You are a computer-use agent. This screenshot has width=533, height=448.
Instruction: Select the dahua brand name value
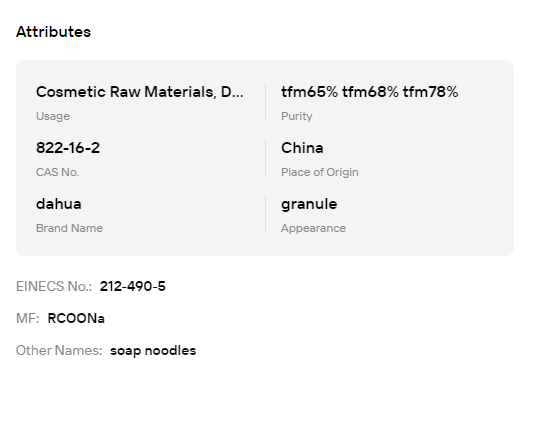58,204
